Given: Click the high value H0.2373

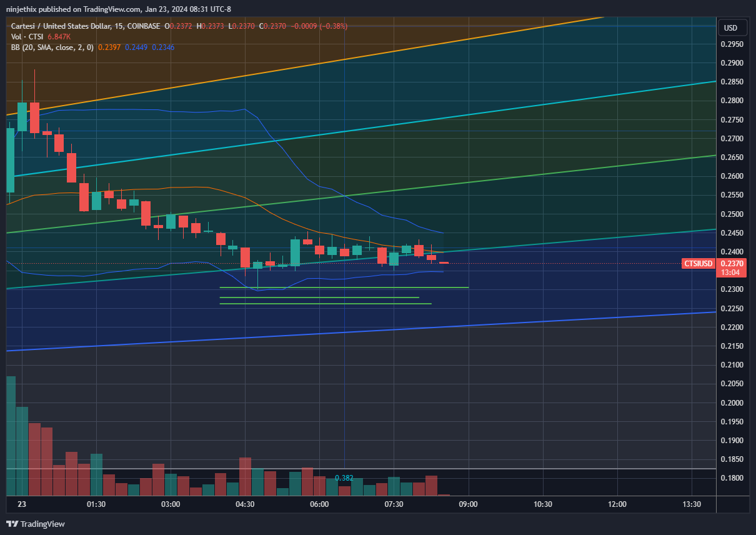Looking at the screenshot, I should (x=209, y=26).
